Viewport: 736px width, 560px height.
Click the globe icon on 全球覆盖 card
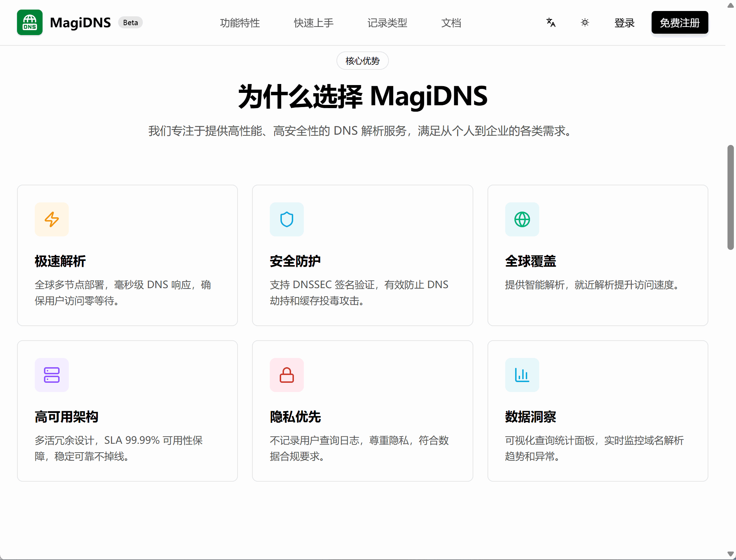pyautogui.click(x=522, y=219)
